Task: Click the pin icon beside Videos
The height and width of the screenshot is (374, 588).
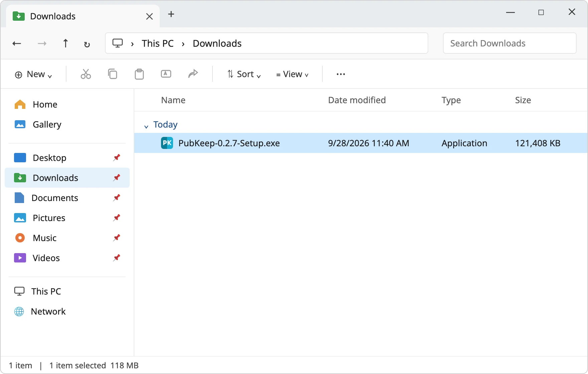Action: 117,258
